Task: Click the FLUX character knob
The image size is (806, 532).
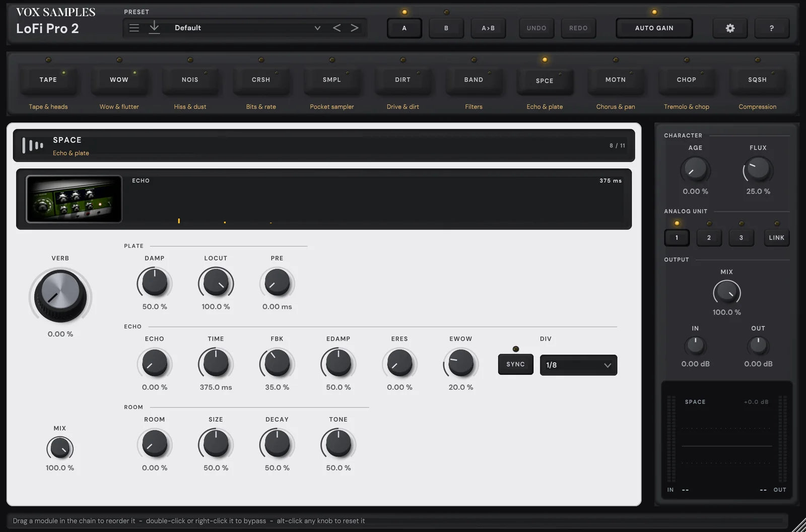Action: 758,169
